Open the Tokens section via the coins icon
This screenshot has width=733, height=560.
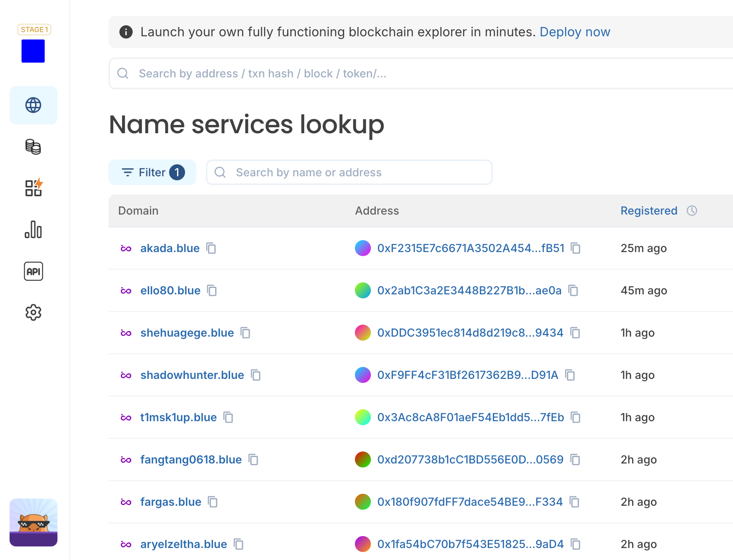pos(33,147)
